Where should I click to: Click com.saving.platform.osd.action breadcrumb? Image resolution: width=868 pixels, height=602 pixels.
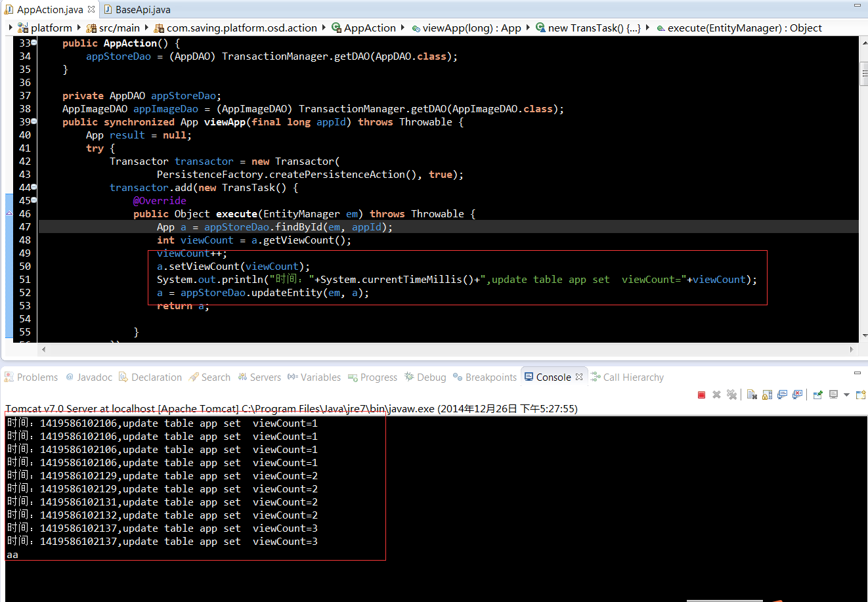[x=235, y=28]
